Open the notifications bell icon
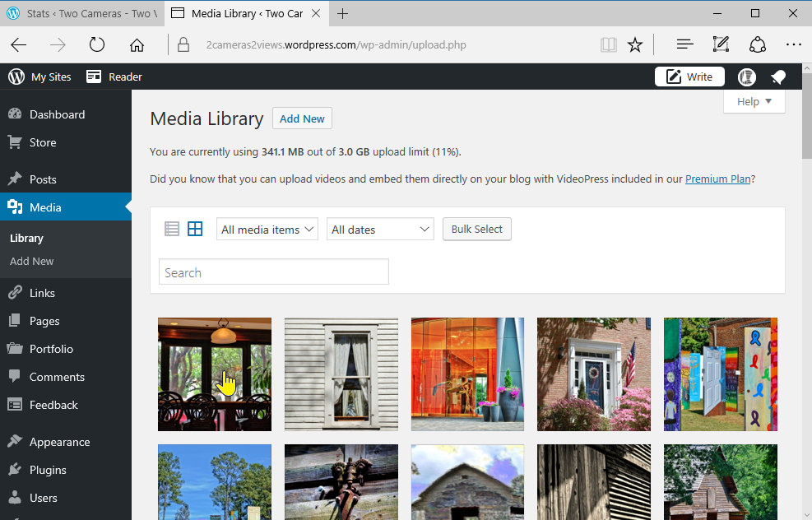 (x=777, y=77)
